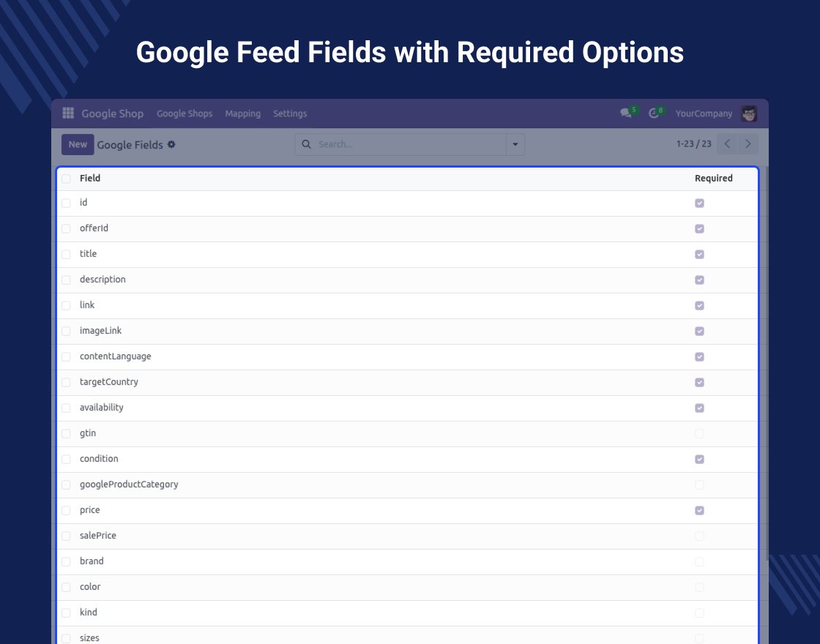The height and width of the screenshot is (644, 820).
Task: Select the kind row checkbox
Action: (x=66, y=613)
